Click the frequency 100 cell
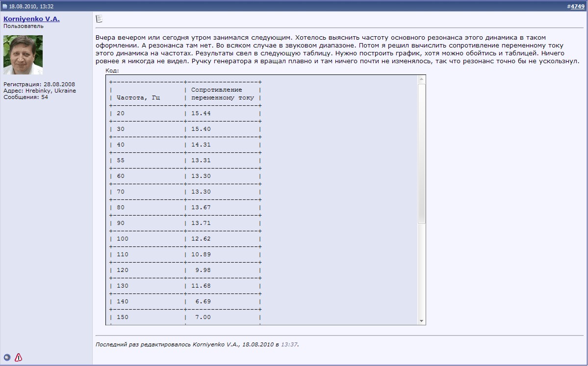 pyautogui.click(x=122, y=239)
